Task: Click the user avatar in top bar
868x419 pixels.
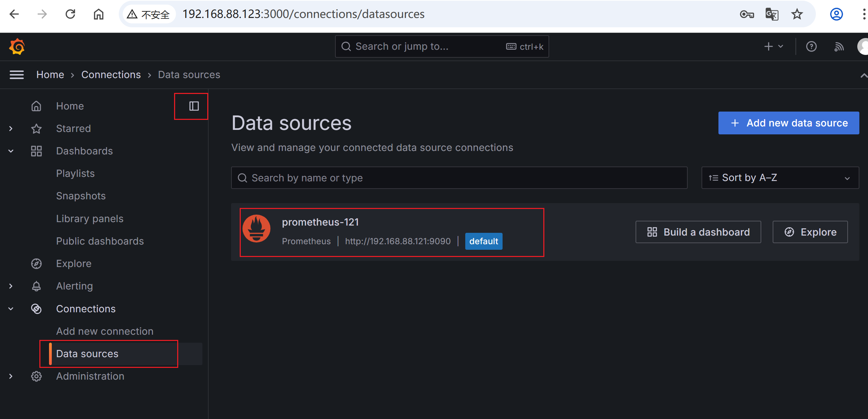Action: coord(863,47)
